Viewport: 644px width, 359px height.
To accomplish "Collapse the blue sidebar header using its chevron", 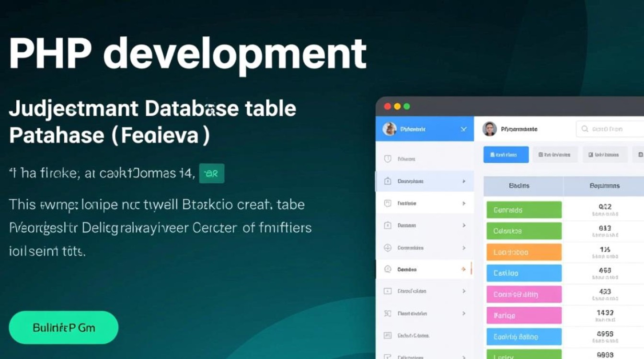I will (x=463, y=129).
